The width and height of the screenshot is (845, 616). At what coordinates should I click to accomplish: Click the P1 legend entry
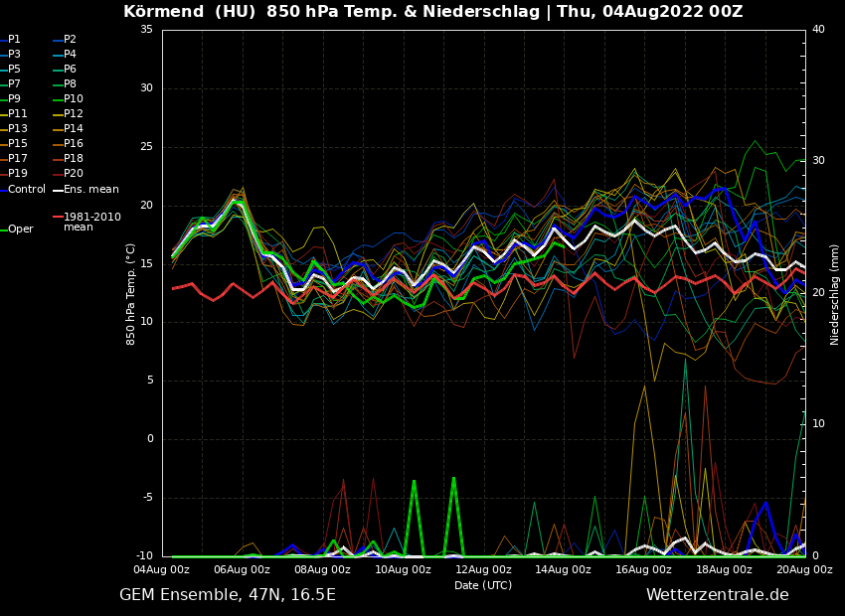click(x=14, y=40)
